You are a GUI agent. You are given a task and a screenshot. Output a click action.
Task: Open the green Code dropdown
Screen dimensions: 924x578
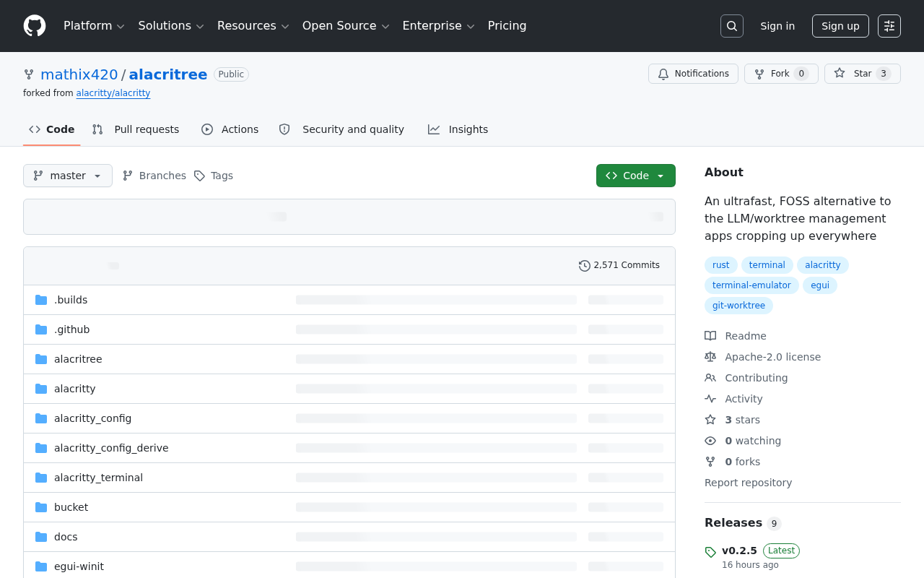[x=636, y=176]
